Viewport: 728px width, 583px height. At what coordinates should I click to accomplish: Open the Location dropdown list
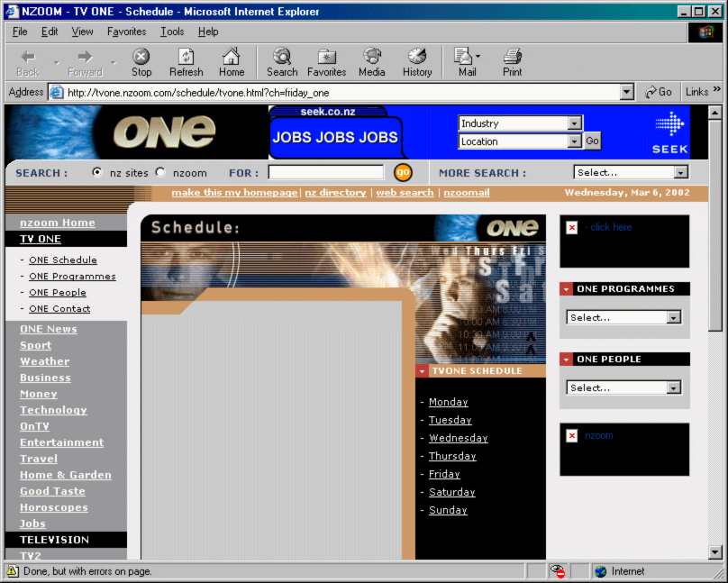tap(574, 141)
